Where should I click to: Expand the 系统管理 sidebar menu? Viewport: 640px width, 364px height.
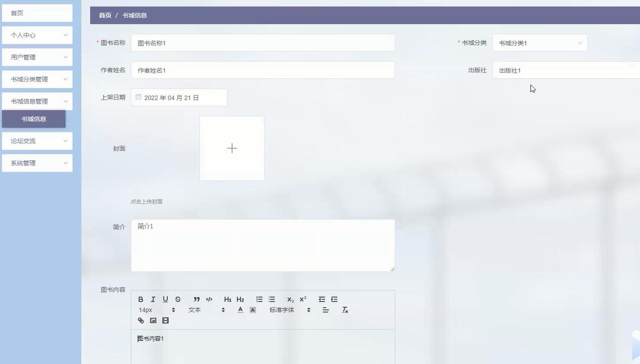click(37, 163)
